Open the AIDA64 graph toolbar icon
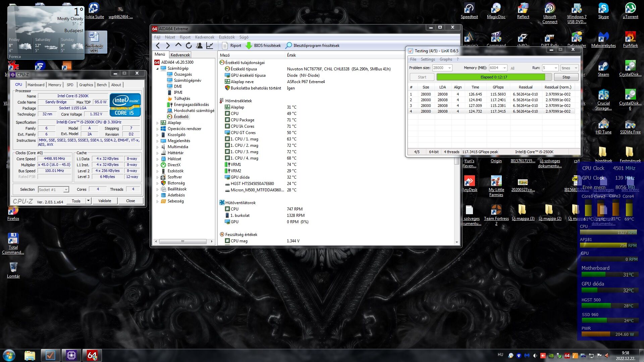Screen dimensions: 644x362 pos(210,46)
